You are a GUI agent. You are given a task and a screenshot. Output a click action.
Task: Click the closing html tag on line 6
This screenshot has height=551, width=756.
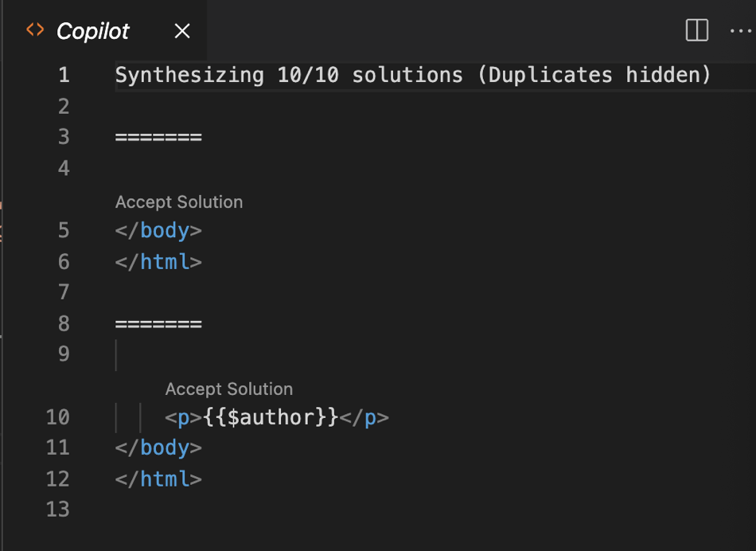click(x=158, y=262)
